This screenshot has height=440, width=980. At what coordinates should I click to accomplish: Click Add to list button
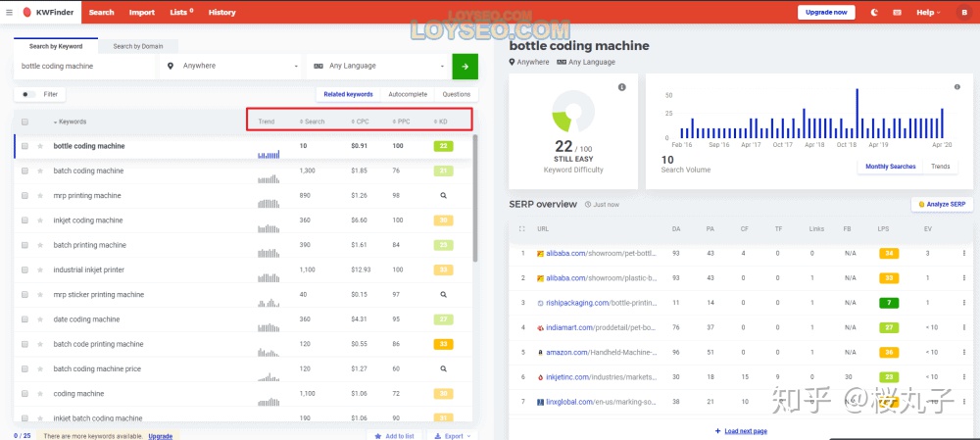[x=394, y=436]
